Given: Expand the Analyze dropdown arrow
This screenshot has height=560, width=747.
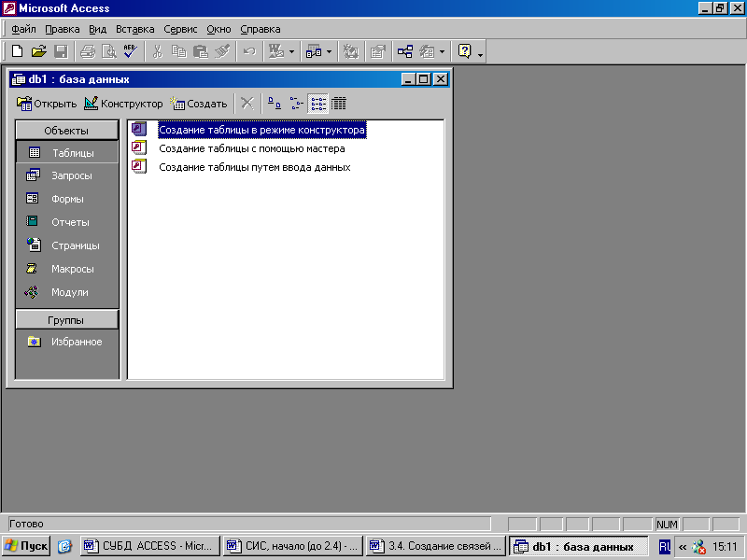Looking at the screenshot, I should click(329, 51).
